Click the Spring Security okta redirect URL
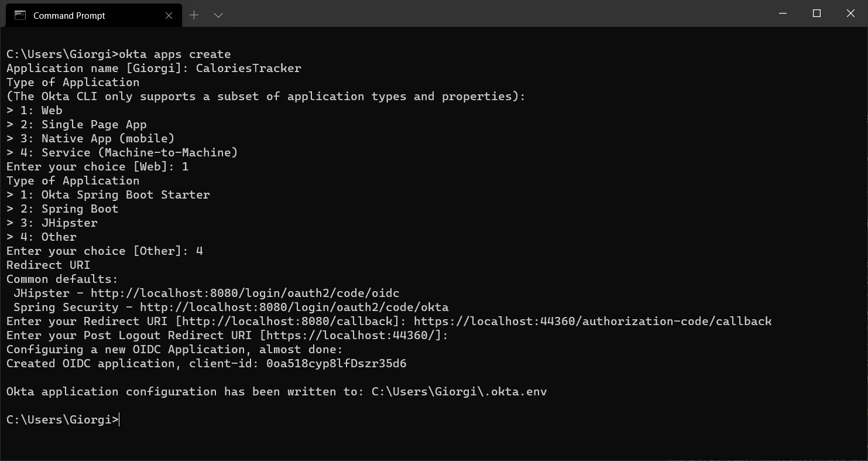The image size is (868, 461). (x=294, y=308)
